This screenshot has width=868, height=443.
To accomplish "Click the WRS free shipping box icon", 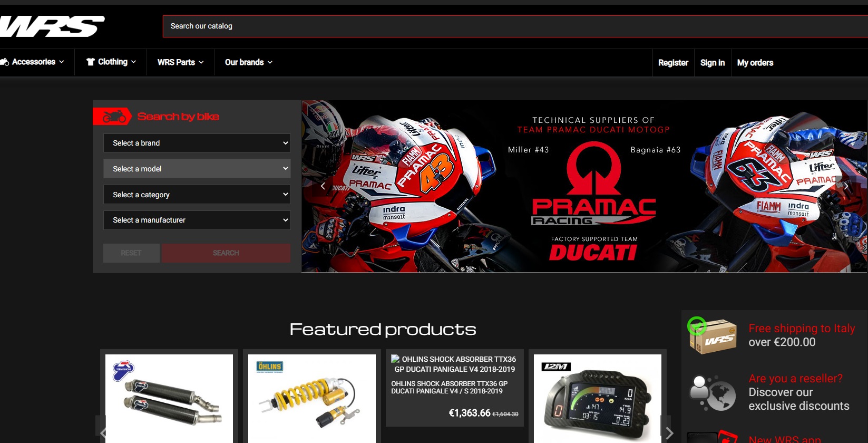I will point(712,335).
